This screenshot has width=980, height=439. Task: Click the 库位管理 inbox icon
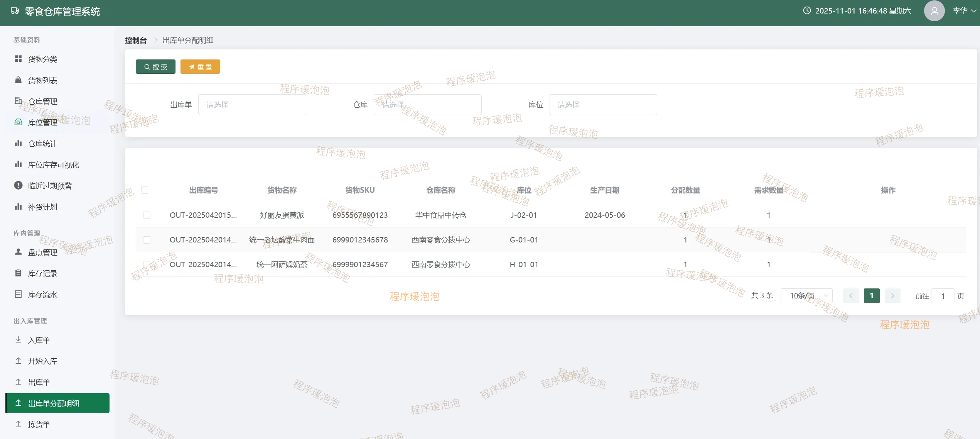pos(18,122)
